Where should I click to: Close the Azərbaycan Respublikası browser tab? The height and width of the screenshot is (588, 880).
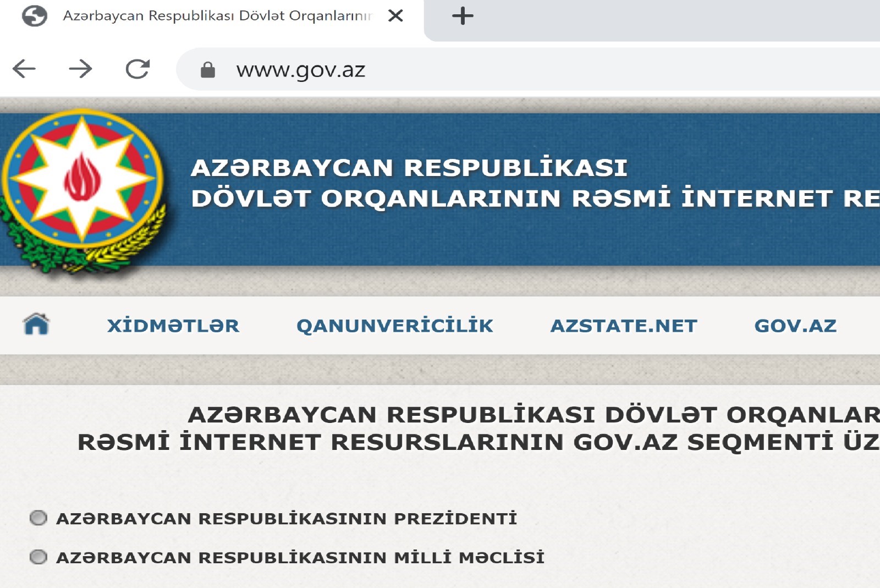click(395, 16)
